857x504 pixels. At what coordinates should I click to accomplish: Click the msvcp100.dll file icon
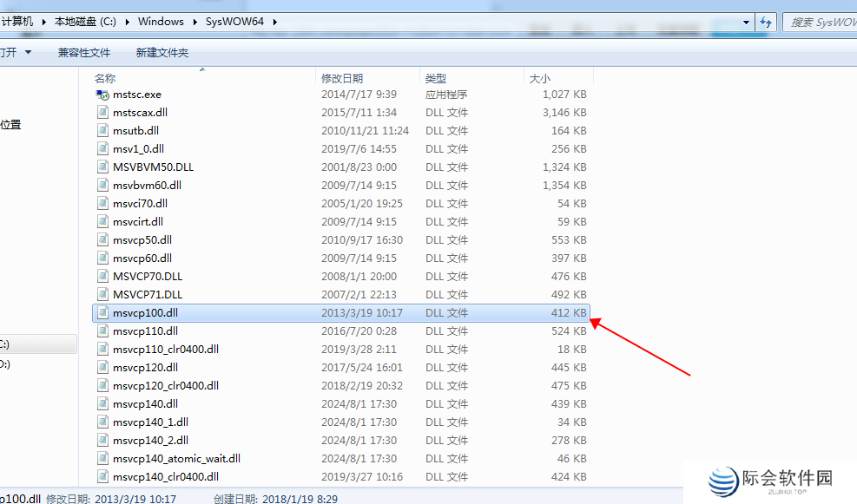click(103, 312)
